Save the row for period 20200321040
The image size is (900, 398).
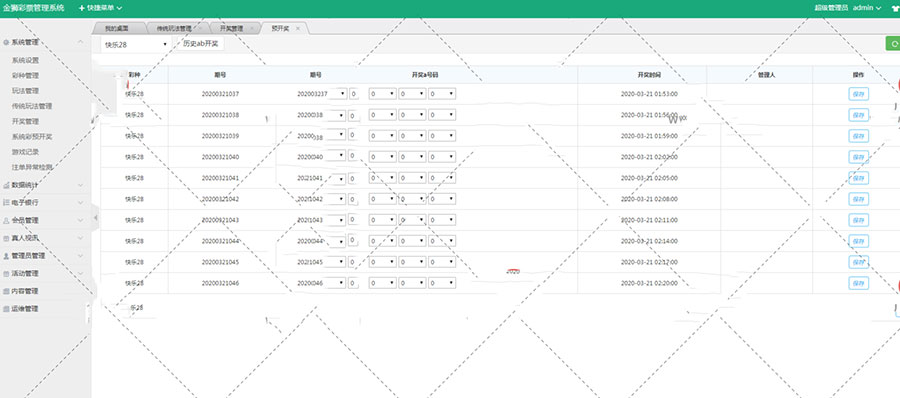pyautogui.click(x=858, y=157)
